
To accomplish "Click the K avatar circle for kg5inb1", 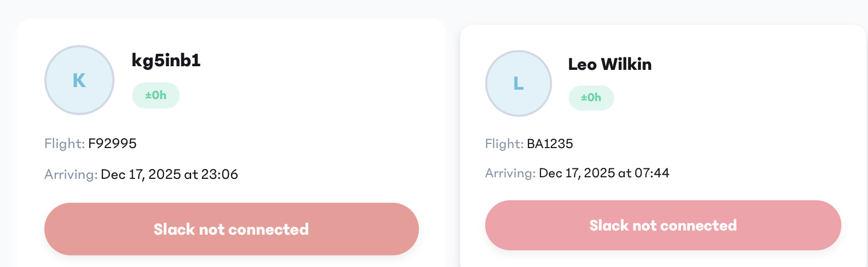I will coord(79,80).
